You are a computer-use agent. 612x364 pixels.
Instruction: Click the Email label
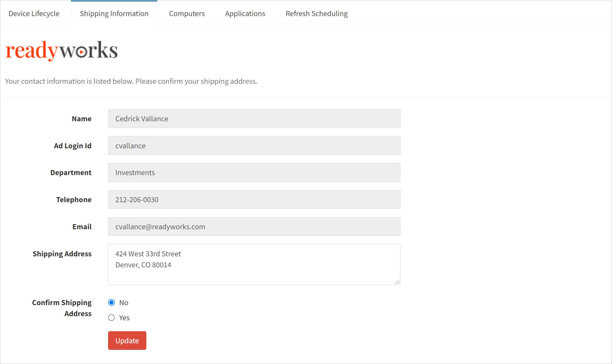click(82, 227)
